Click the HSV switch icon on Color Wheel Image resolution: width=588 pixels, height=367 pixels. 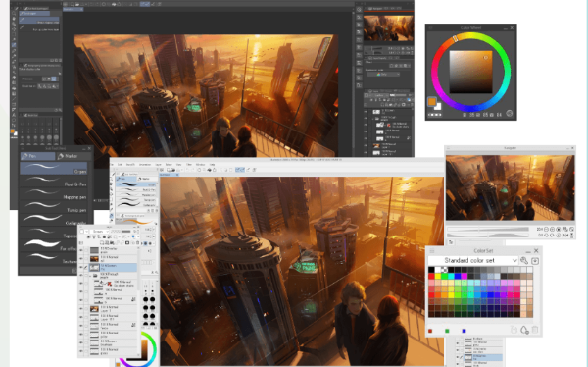tap(510, 114)
